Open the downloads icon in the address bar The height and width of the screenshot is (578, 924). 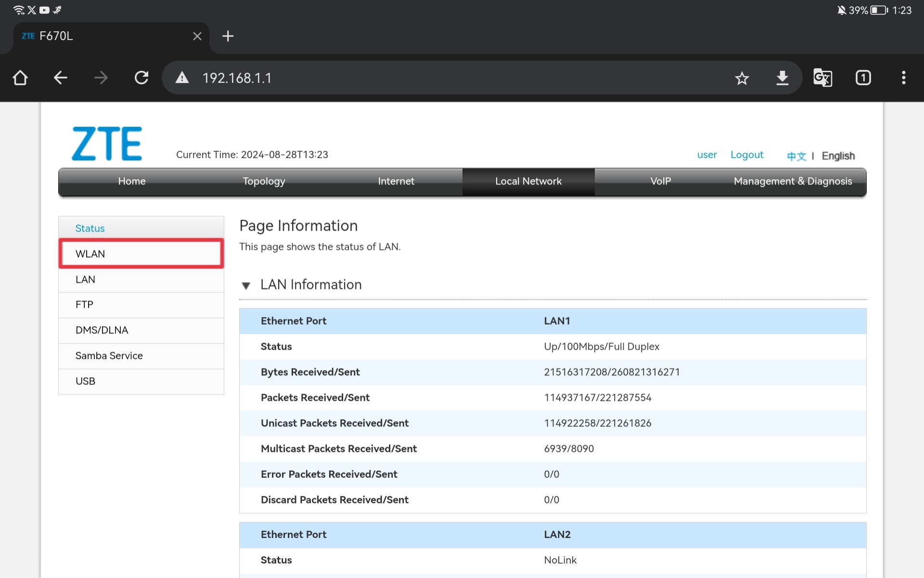click(782, 78)
